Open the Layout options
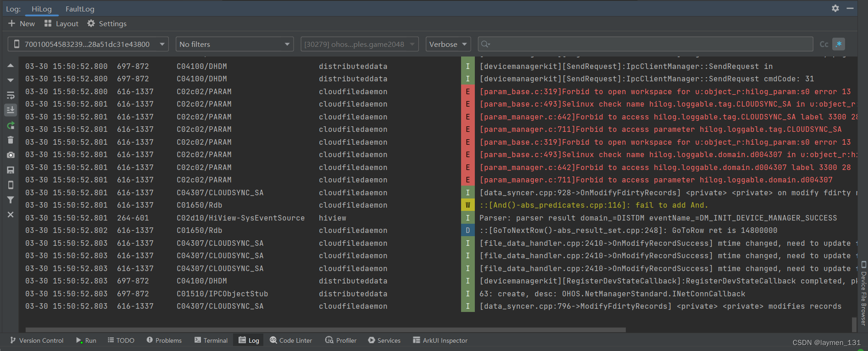This screenshot has height=351, width=868. [61, 23]
